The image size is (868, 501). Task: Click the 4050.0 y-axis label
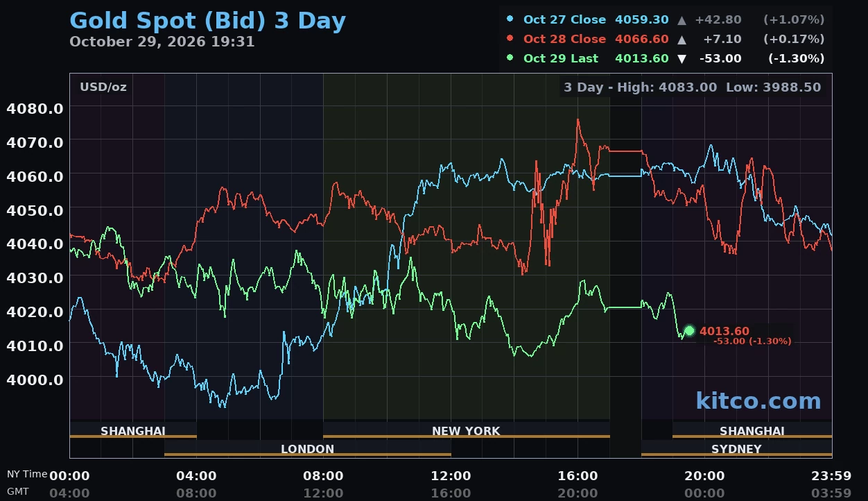point(35,210)
